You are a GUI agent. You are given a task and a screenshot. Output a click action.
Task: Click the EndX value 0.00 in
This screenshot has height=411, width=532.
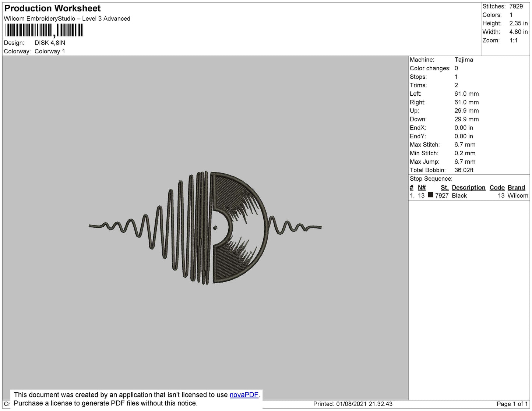click(x=464, y=127)
